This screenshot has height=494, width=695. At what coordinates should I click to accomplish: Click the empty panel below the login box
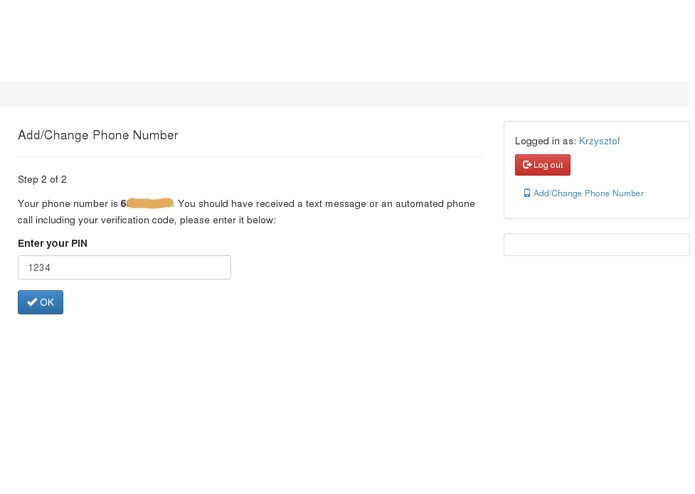tap(597, 245)
